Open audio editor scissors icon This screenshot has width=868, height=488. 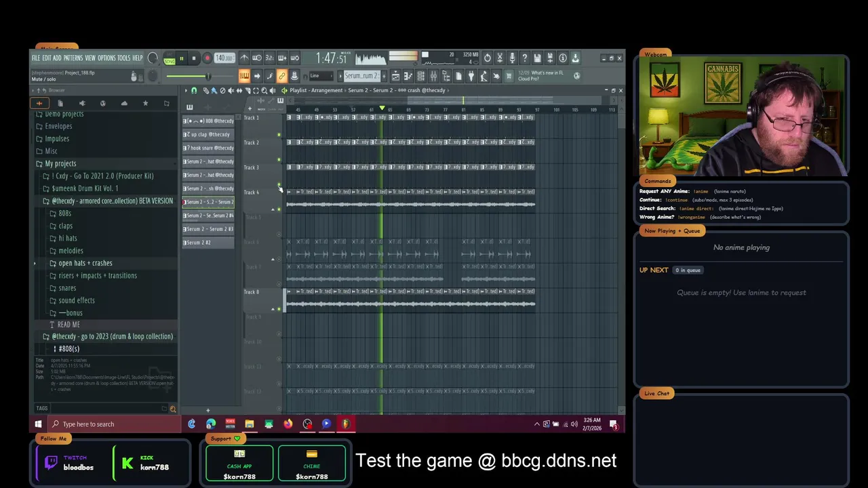click(x=500, y=58)
